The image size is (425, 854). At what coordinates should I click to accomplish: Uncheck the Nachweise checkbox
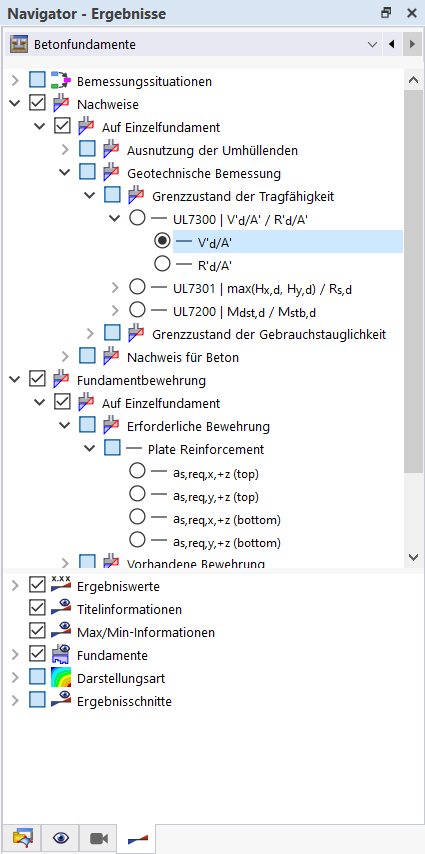tap(37, 103)
